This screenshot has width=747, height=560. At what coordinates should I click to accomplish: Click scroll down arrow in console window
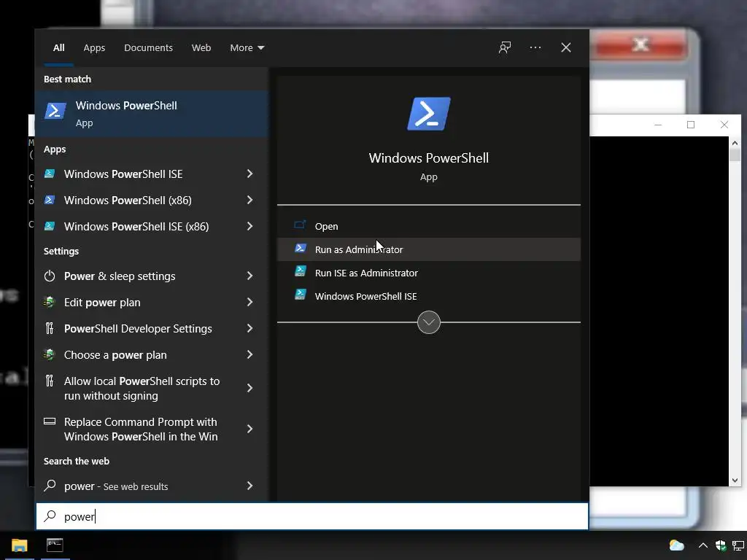pos(735,481)
